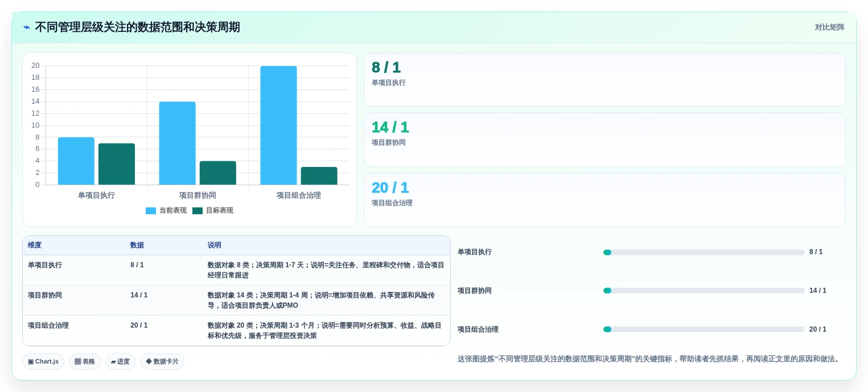
Task: Click the 当前表现 legend label text
Action: tap(173, 211)
